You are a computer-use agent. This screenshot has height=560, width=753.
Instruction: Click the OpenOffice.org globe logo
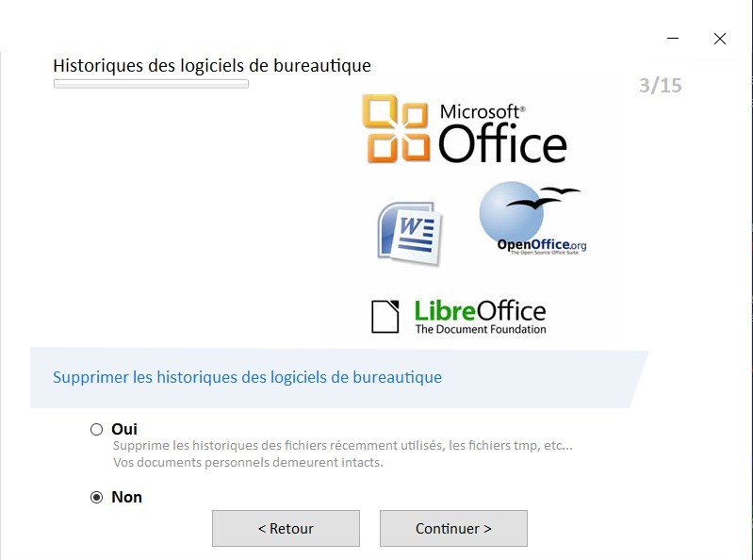(532, 218)
